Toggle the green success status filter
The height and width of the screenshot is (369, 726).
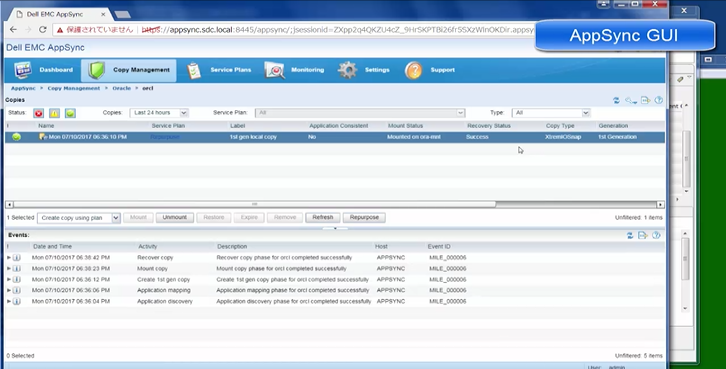pos(70,113)
